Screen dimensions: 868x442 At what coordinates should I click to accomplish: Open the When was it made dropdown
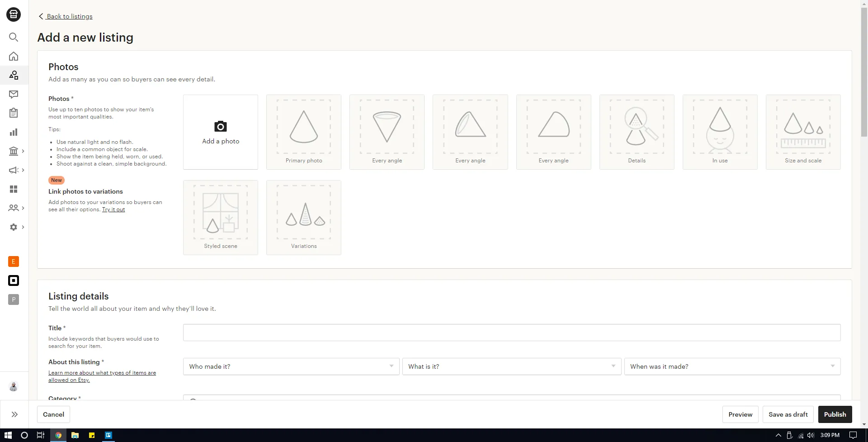click(732, 366)
